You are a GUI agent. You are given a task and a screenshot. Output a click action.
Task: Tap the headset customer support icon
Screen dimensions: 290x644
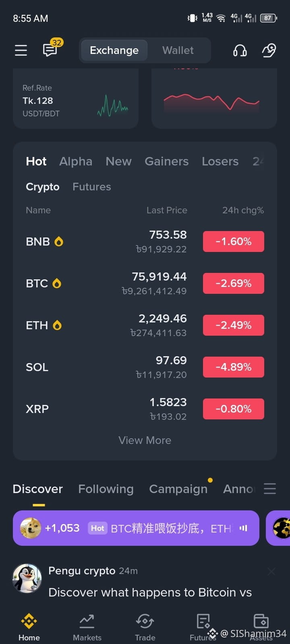tap(240, 50)
